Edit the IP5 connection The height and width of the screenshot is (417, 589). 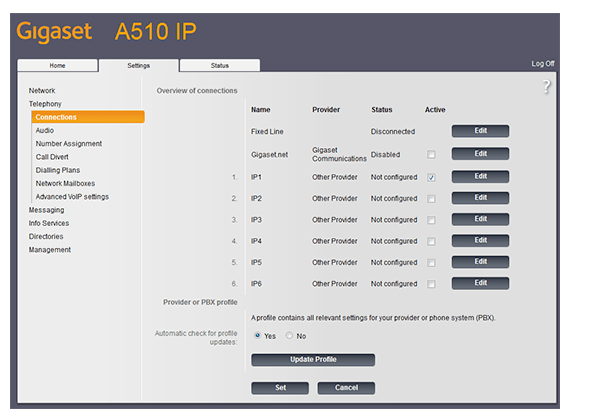(x=480, y=262)
